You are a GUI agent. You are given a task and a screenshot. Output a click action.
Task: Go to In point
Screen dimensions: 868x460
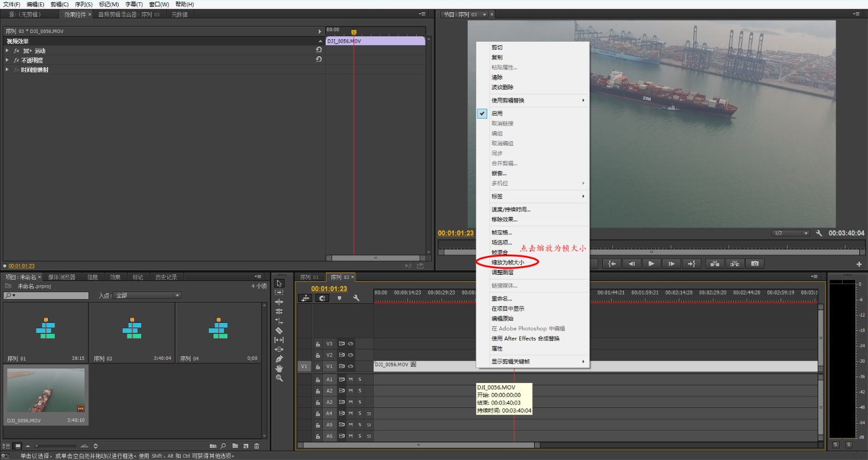(x=612, y=264)
